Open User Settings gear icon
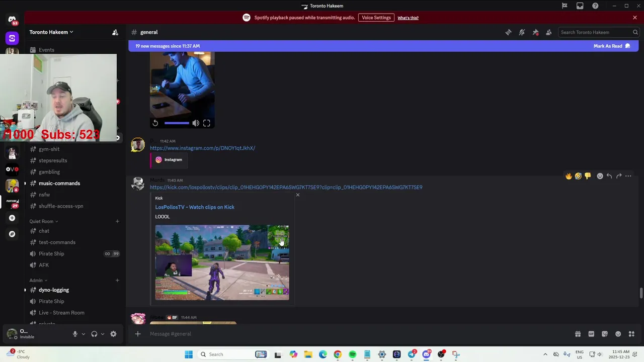 [113, 334]
